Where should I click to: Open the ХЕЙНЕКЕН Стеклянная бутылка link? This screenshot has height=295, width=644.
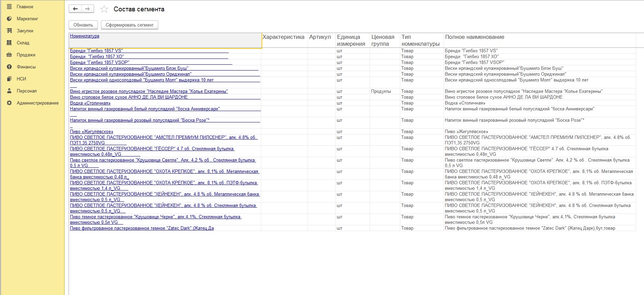click(x=163, y=208)
